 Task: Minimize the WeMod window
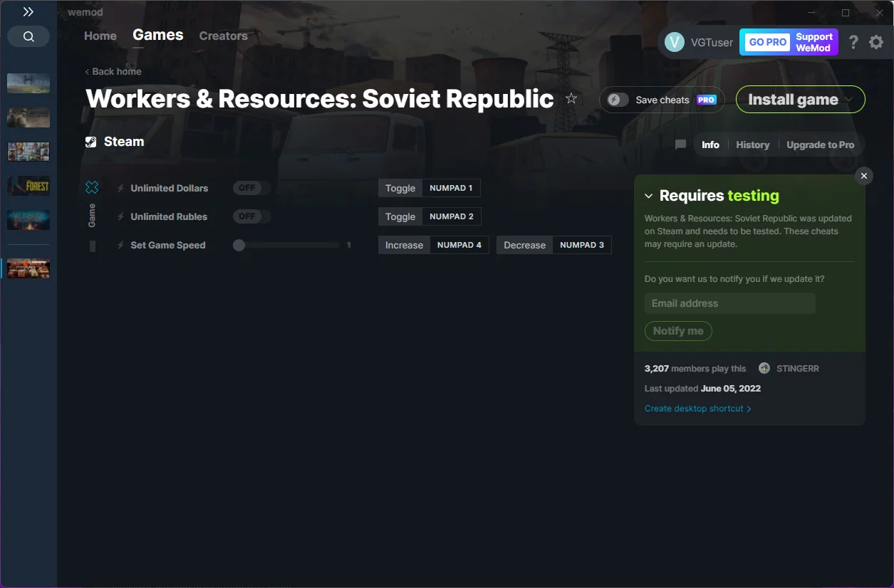(x=812, y=12)
